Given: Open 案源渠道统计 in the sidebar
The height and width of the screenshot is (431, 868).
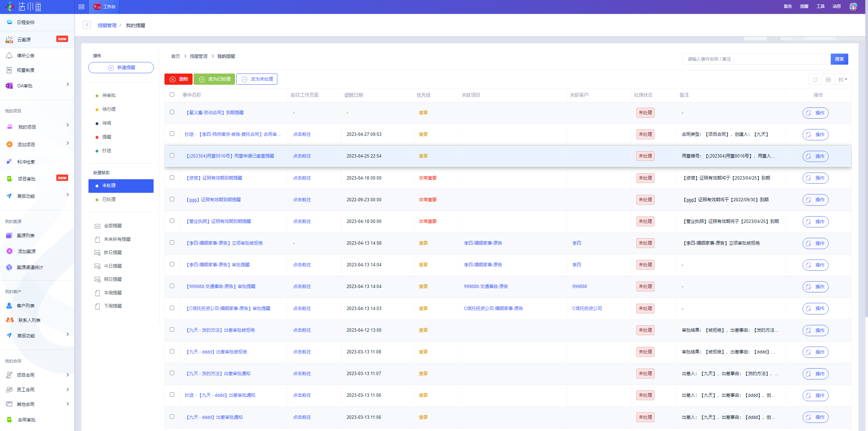Looking at the screenshot, I should coord(30,267).
